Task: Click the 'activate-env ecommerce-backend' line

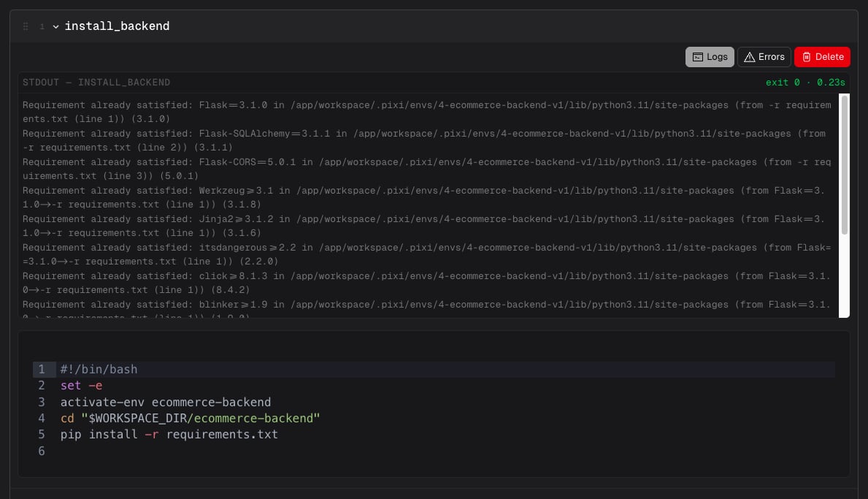Action: pos(166,402)
